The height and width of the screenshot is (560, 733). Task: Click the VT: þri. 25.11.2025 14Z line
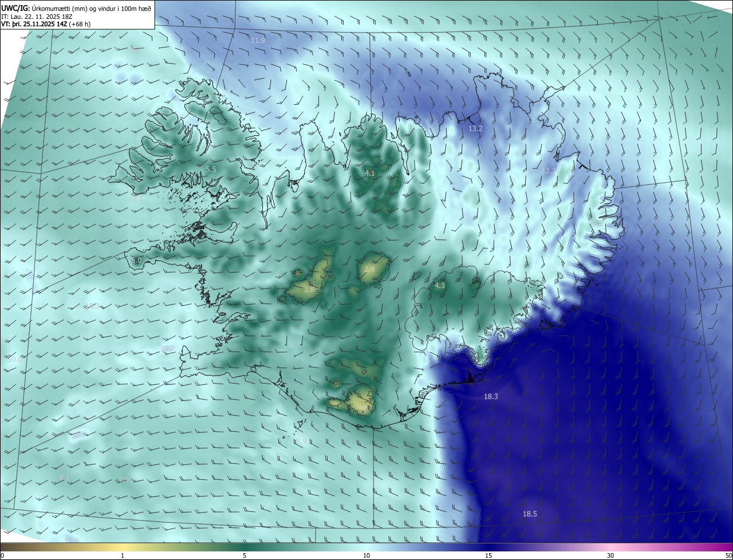pos(46,24)
